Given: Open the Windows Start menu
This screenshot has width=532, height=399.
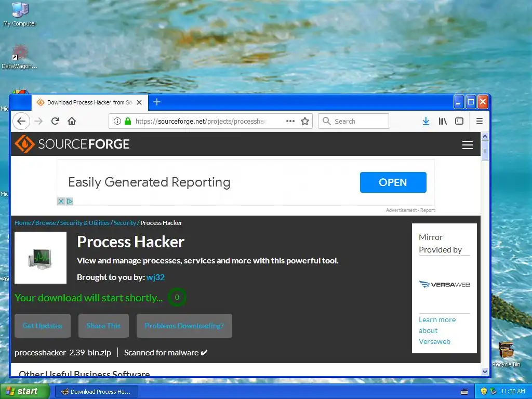Looking at the screenshot, I should point(24,392).
